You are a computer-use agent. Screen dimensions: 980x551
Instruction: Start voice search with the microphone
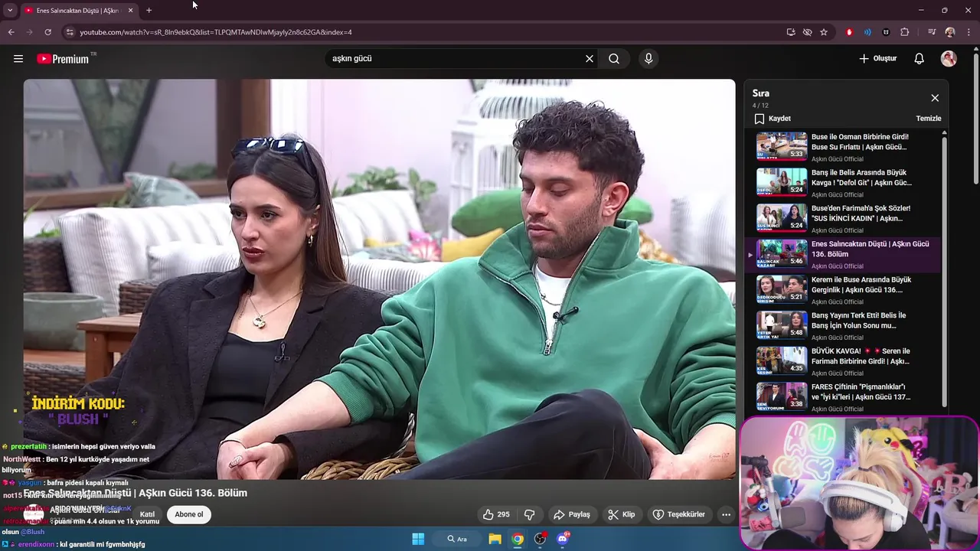pos(648,59)
